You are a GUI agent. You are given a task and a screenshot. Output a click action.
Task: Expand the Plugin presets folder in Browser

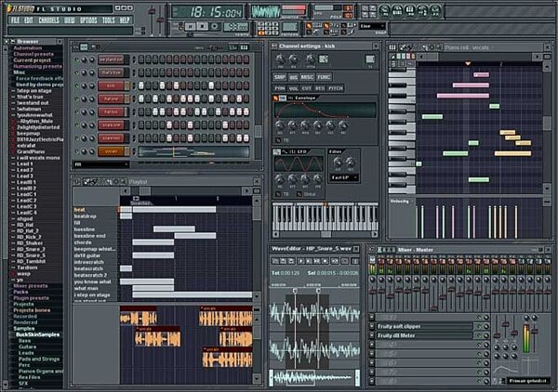click(x=31, y=298)
